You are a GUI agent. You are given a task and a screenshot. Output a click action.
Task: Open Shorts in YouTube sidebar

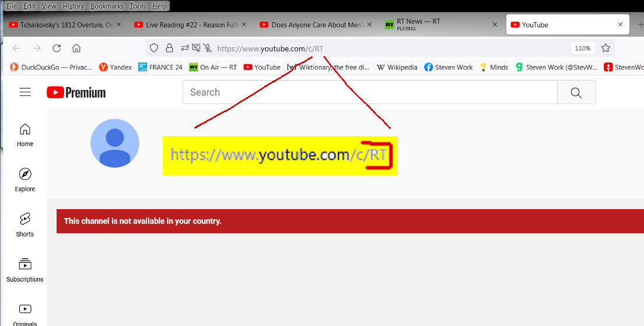click(25, 226)
